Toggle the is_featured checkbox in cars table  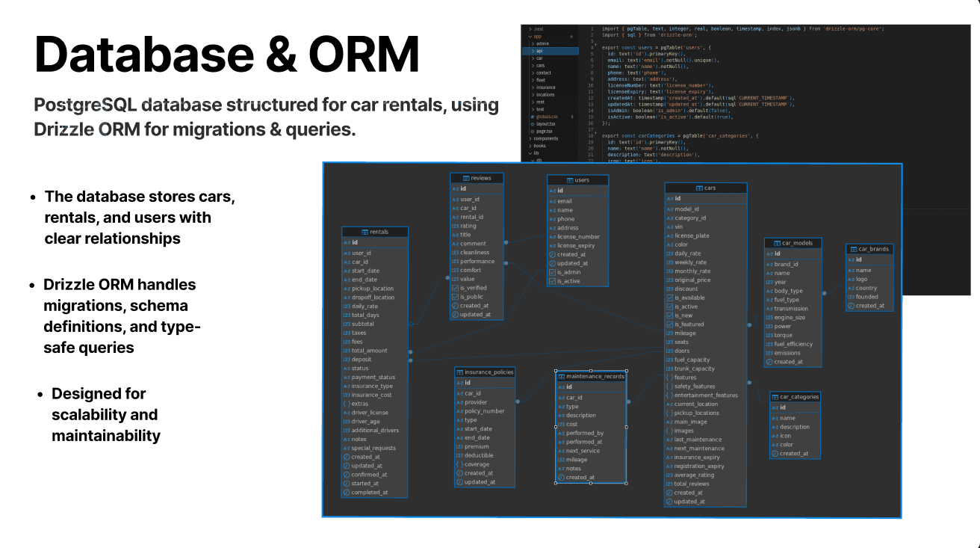669,324
